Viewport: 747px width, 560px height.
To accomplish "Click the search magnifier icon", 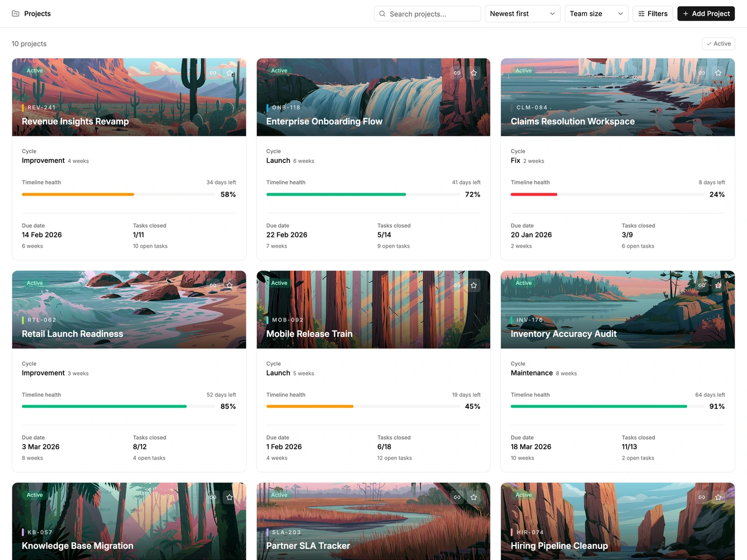I will tap(382, 14).
